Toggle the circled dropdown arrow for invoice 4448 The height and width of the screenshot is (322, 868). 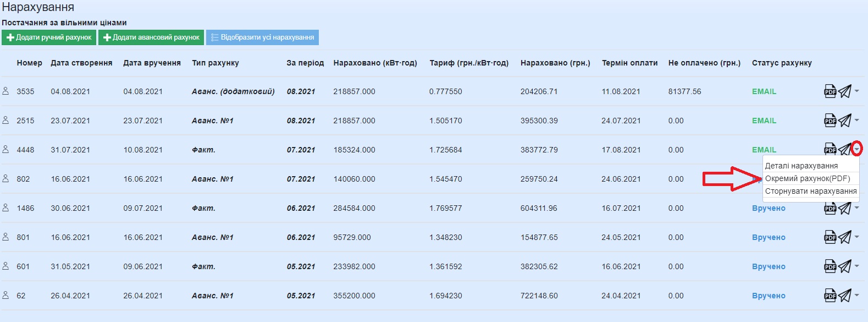(x=856, y=149)
